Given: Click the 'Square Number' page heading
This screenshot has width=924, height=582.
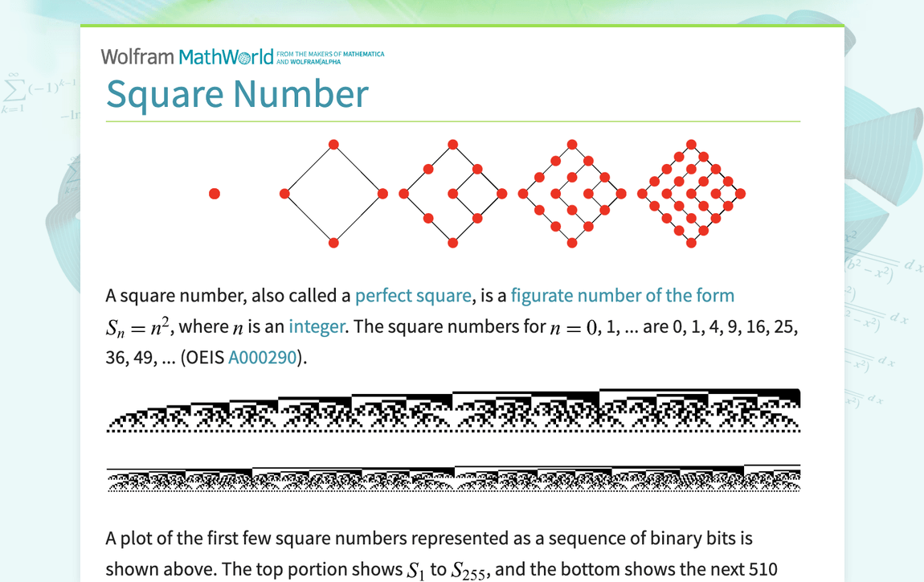Looking at the screenshot, I should [x=237, y=94].
